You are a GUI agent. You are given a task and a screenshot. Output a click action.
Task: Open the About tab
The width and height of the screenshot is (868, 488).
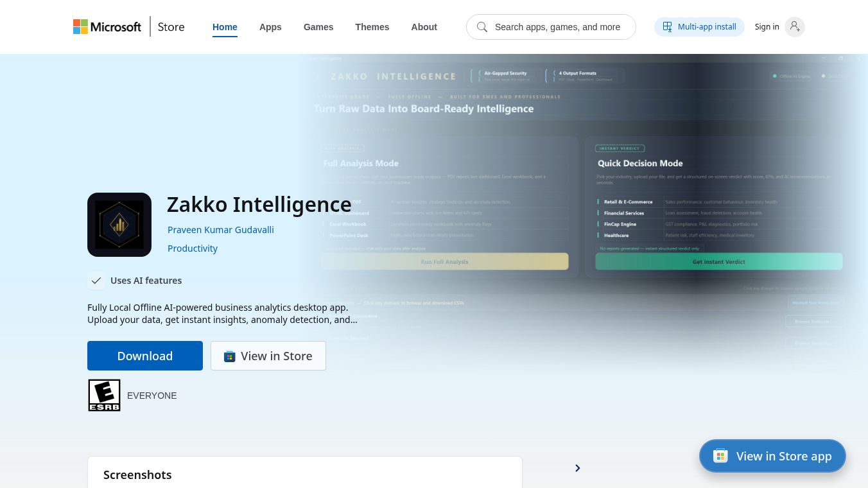coord(424,27)
